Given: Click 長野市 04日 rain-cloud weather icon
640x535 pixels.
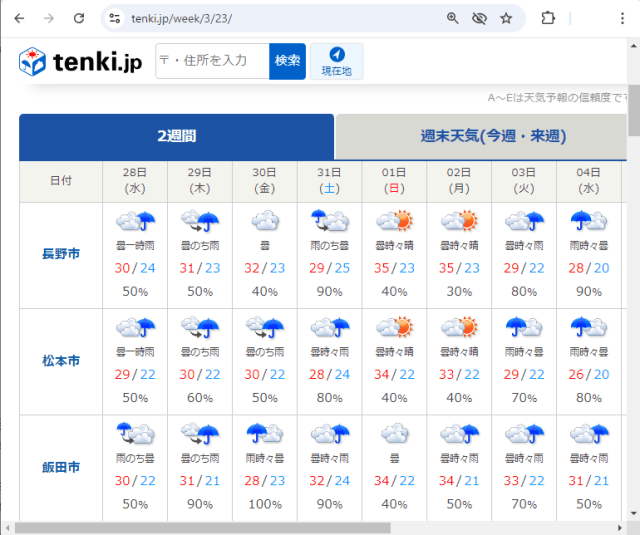Looking at the screenshot, I should (x=589, y=221).
